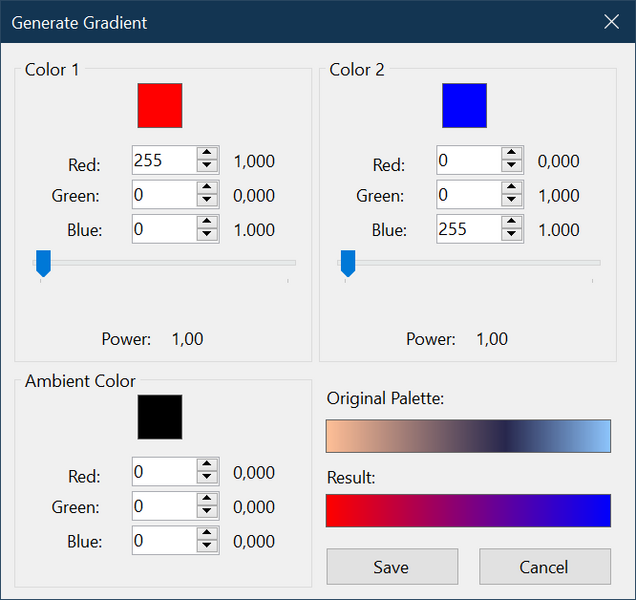The width and height of the screenshot is (636, 600).
Task: Increase Color 2 Red value with up arrow
Action: (x=512, y=154)
